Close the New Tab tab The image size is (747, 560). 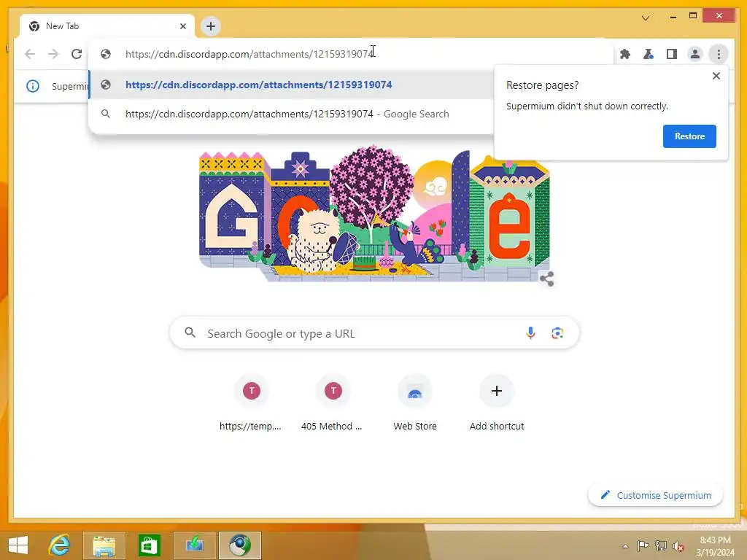pyautogui.click(x=183, y=26)
